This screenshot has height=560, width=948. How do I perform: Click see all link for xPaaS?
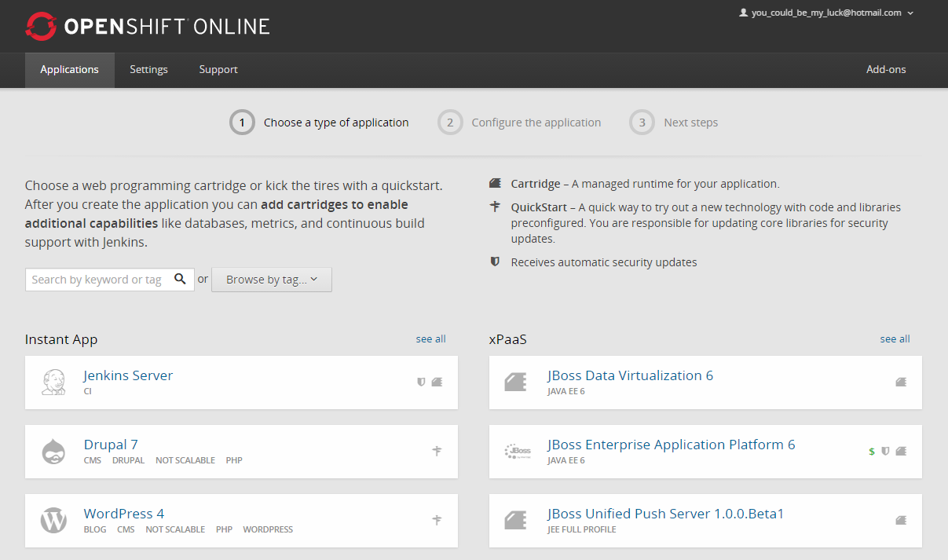895,339
